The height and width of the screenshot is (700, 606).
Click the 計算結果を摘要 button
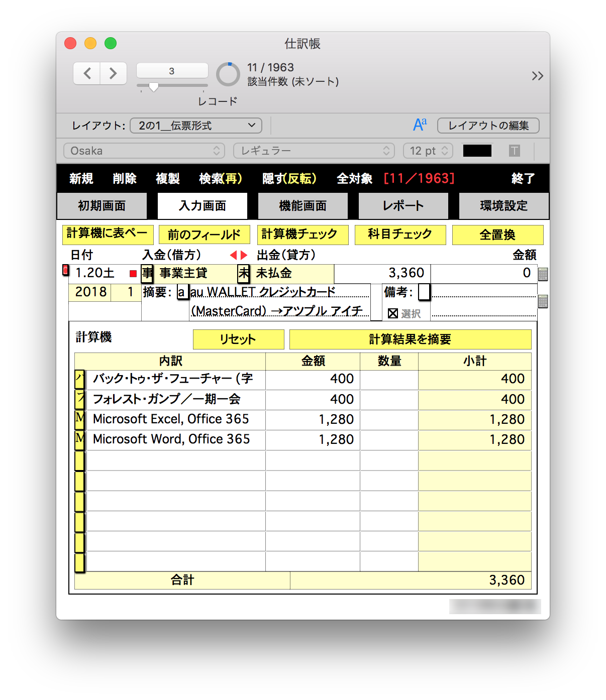coord(410,339)
